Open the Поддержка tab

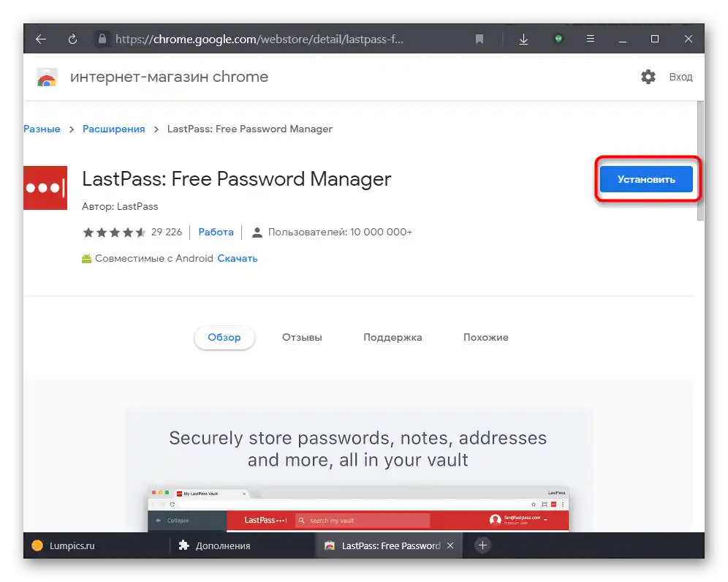[x=393, y=337]
